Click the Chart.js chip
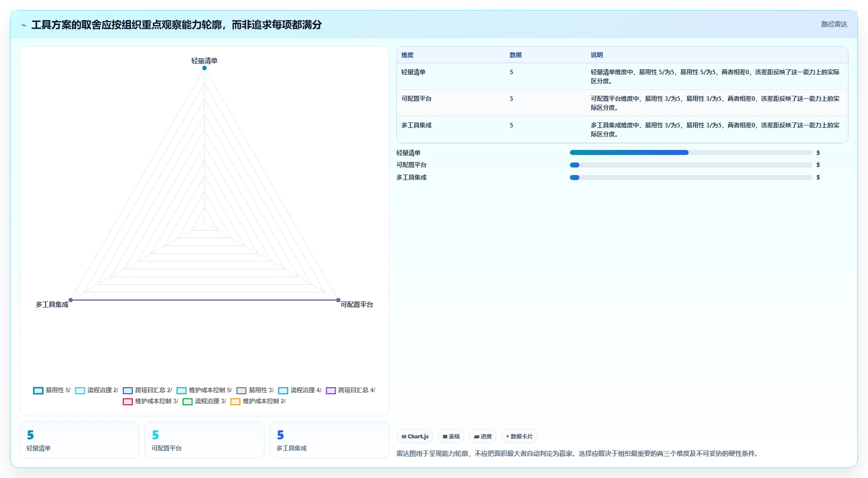 (x=415, y=436)
